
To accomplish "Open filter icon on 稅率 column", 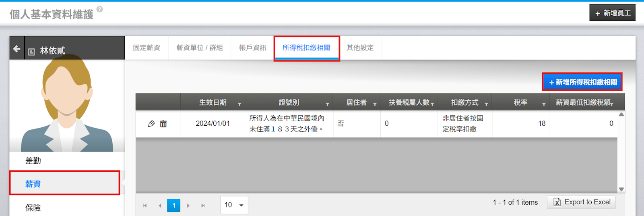I will [x=544, y=104].
